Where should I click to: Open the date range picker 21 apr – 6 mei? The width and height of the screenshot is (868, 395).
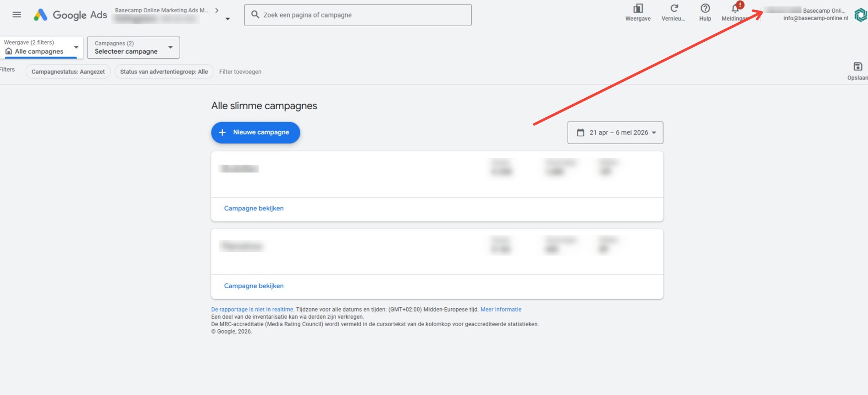615,133
